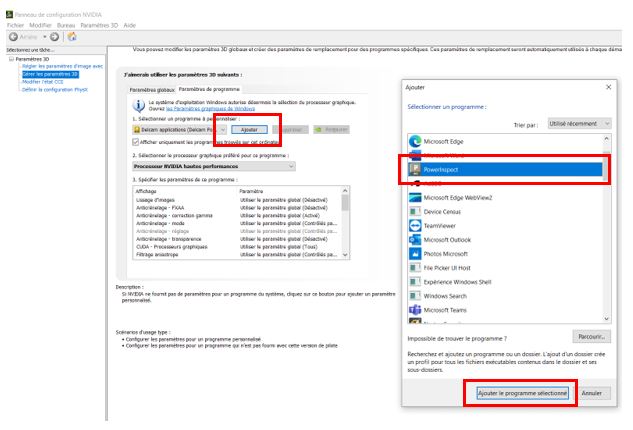This screenshot has width=633, height=430.
Task: Open the 'Fichier' menu
Action: click(15, 24)
